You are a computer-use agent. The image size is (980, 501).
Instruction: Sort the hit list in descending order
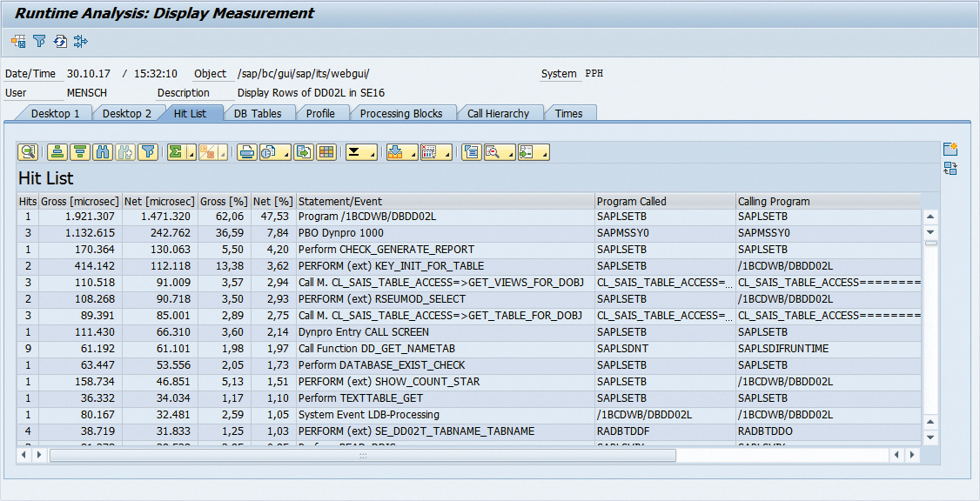pyautogui.click(x=78, y=151)
